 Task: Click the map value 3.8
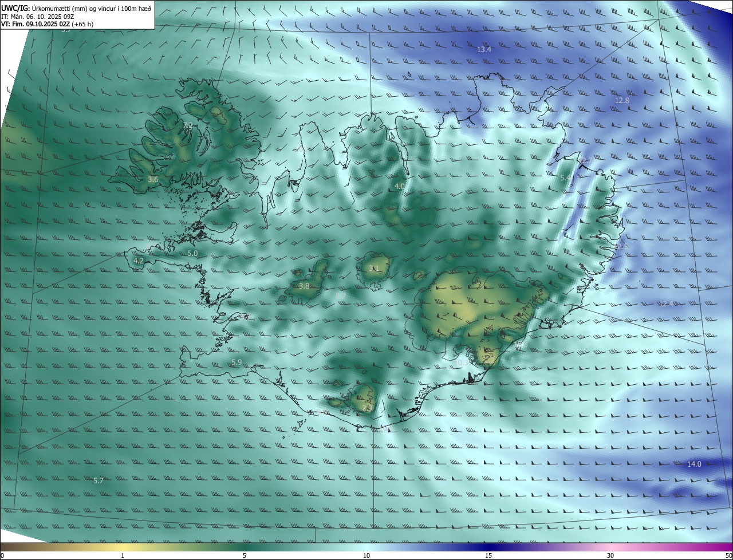304,286
